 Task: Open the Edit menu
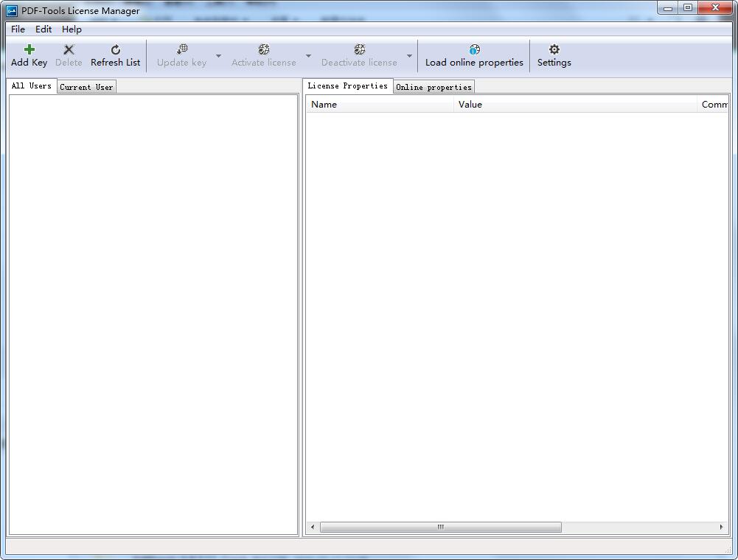coord(43,29)
